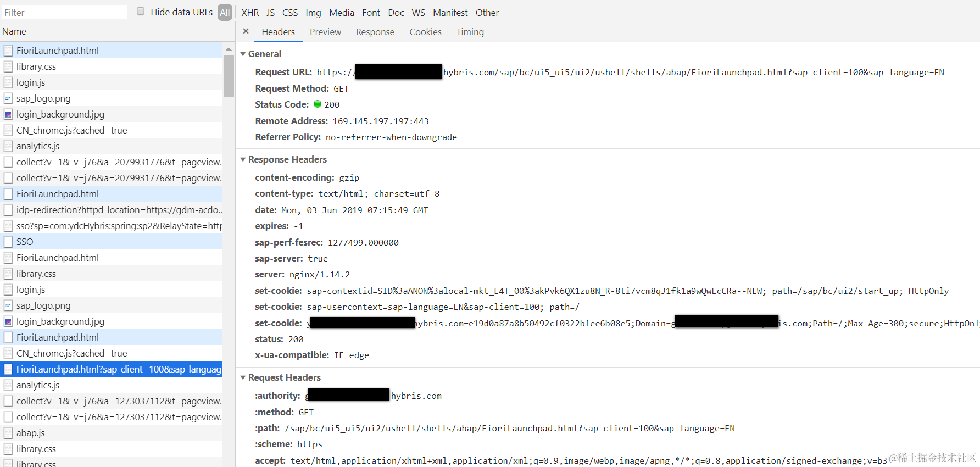
Task: Click the Request Method value GET
Action: (341, 89)
